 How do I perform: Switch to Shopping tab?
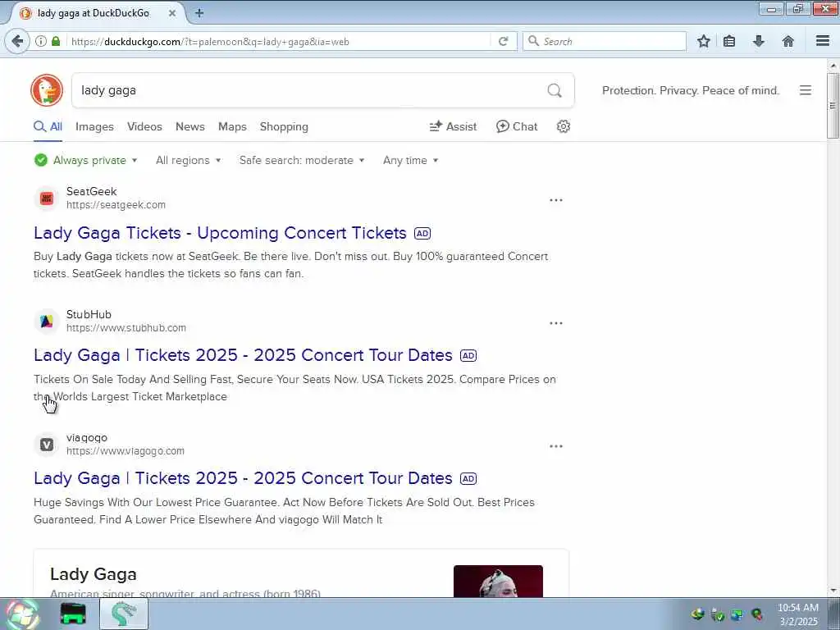(284, 127)
